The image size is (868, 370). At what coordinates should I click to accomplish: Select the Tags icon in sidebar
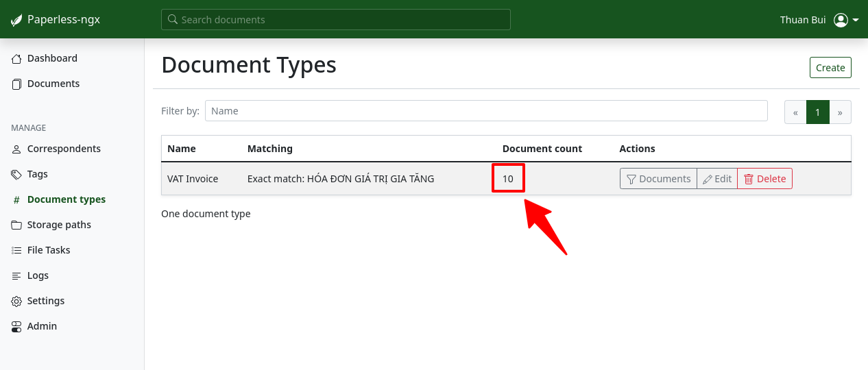point(16,175)
